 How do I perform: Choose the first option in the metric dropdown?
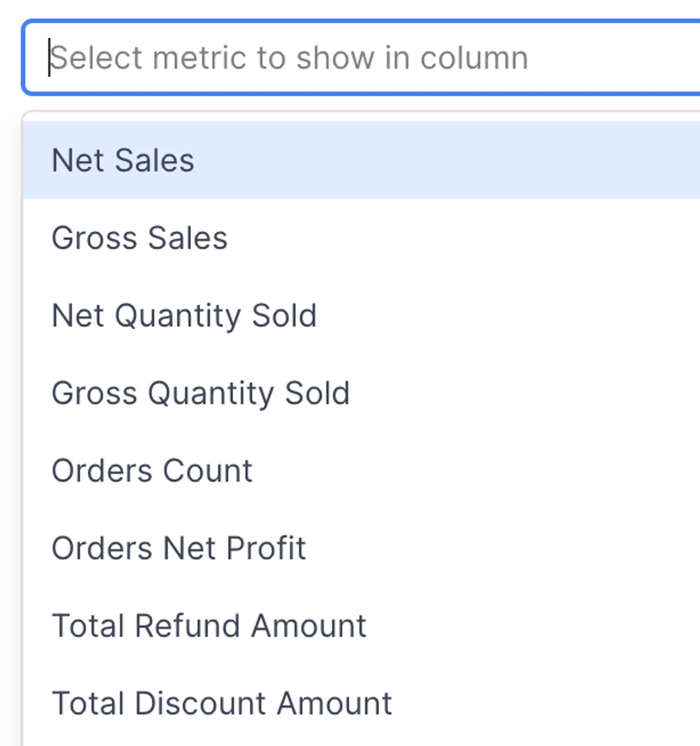coord(123,159)
